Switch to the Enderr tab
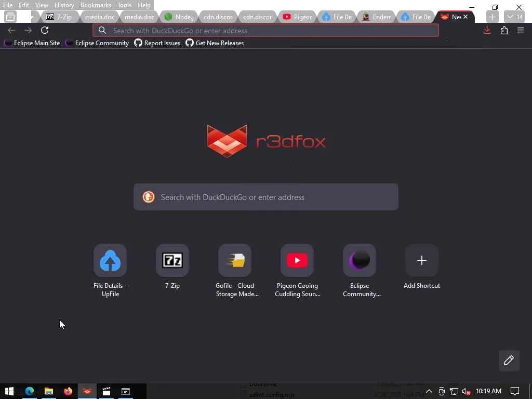Image resolution: width=532 pixels, height=399 pixels. [376, 17]
